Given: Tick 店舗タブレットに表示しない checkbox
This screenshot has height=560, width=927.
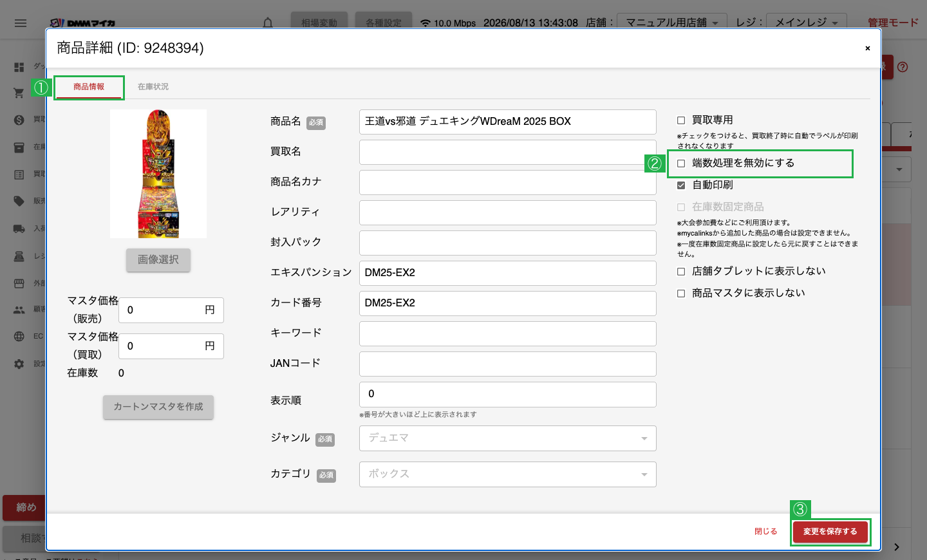Looking at the screenshot, I should point(681,272).
